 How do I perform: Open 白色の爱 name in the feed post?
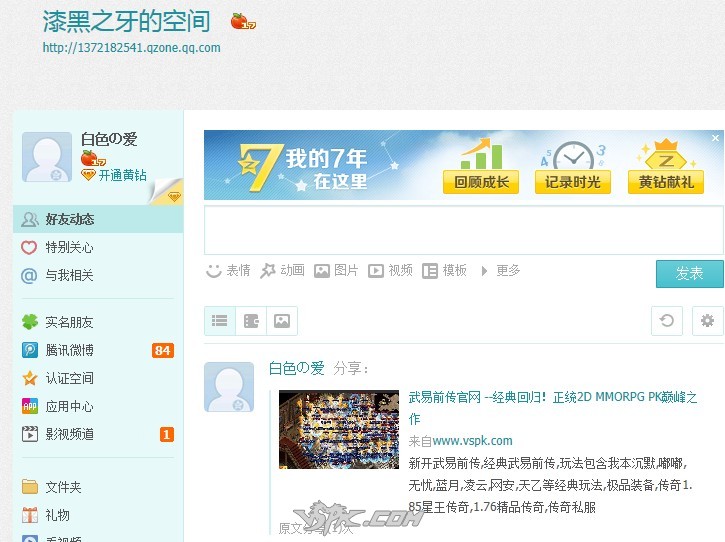pyautogui.click(x=296, y=369)
